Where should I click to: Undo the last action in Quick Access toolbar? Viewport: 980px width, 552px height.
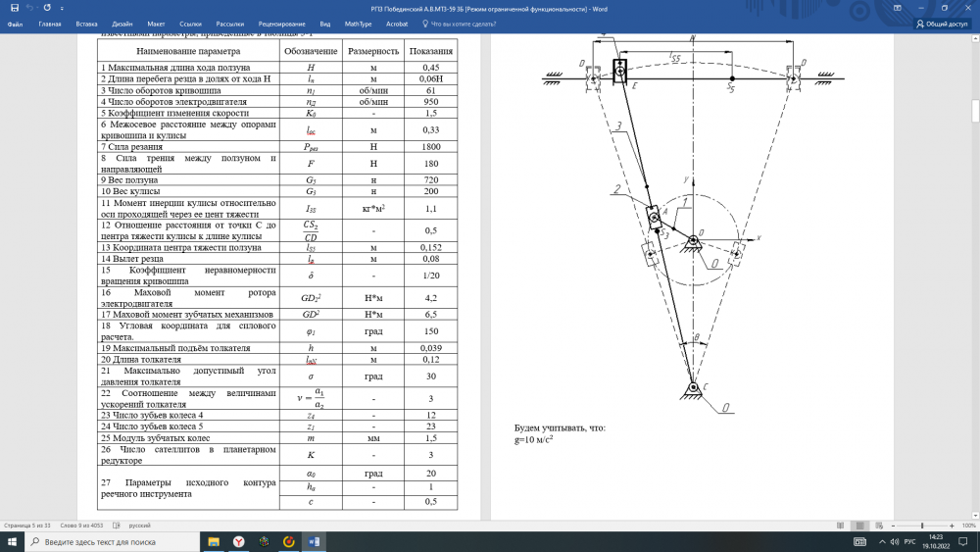(x=30, y=8)
